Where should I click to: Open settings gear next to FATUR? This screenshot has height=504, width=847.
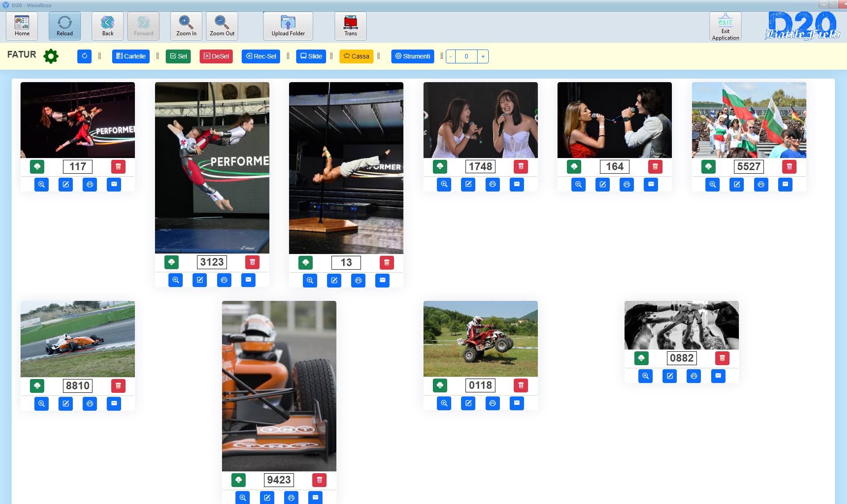(x=51, y=56)
